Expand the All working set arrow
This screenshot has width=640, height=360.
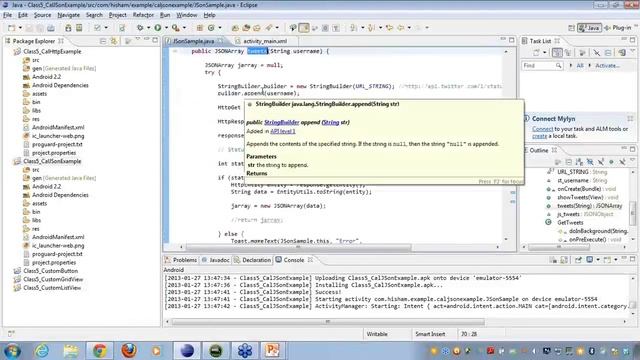point(571,65)
